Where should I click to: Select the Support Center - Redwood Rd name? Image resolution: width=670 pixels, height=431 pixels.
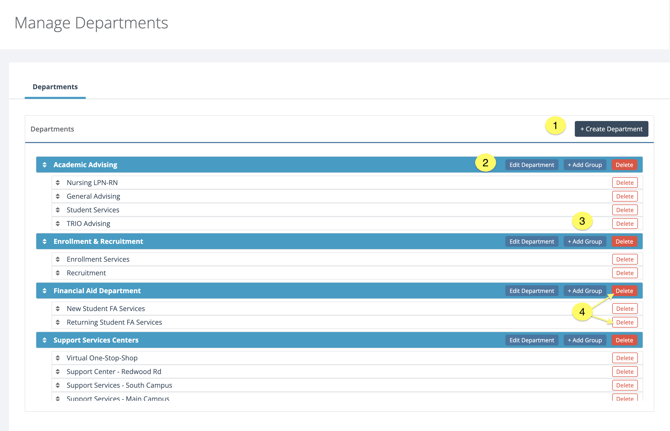(x=114, y=372)
